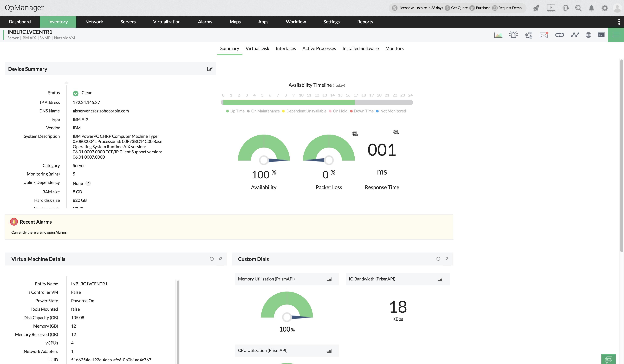Click the alarm bell with rays icon
This screenshot has height=364, width=624.
[513, 35]
